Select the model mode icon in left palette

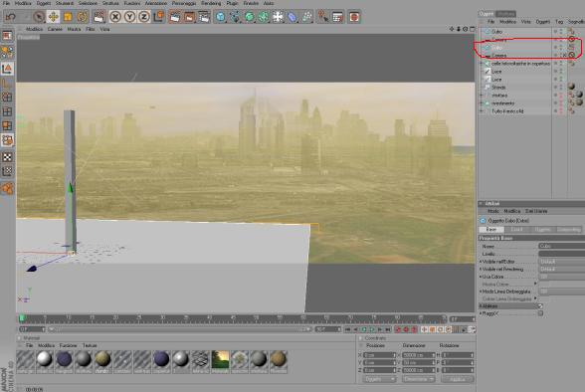pos(8,69)
